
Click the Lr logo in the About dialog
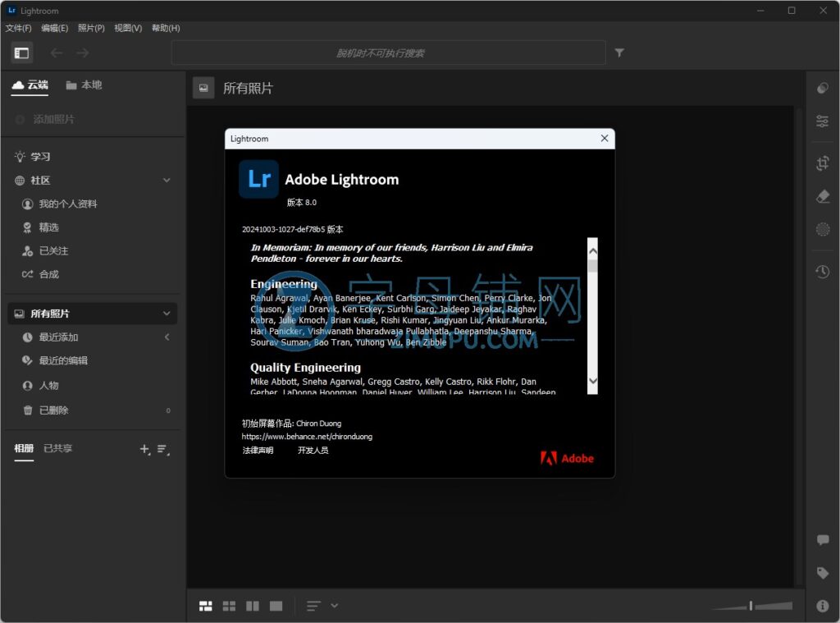[x=258, y=179]
